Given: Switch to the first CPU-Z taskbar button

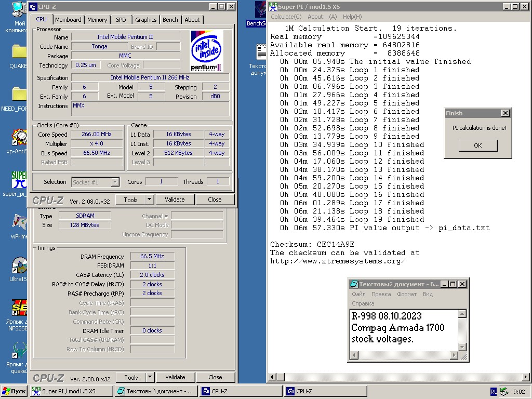Looking at the screenshot, I should click(241, 391).
